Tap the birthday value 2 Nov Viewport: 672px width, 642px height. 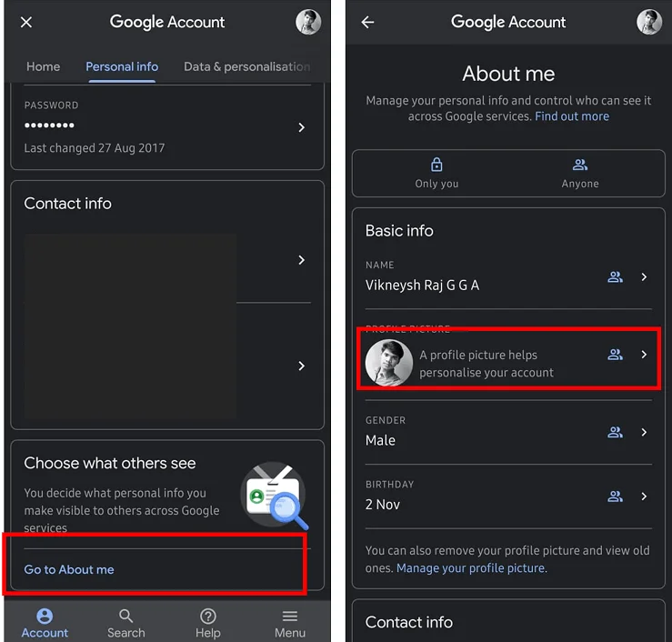click(382, 505)
